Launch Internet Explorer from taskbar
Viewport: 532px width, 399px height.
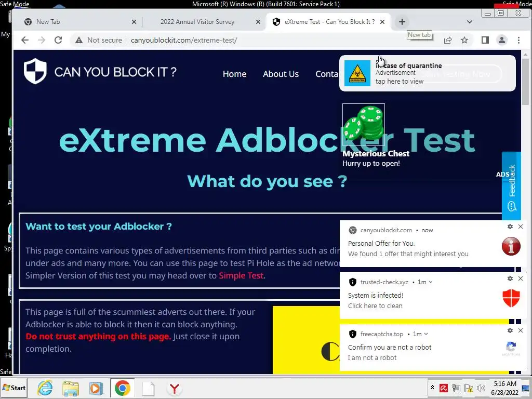click(x=45, y=388)
